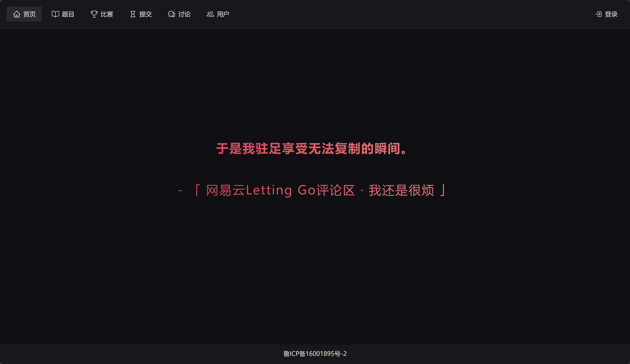630x364 pixels.
Task: Open the 比赛 contests page
Action: [107, 14]
